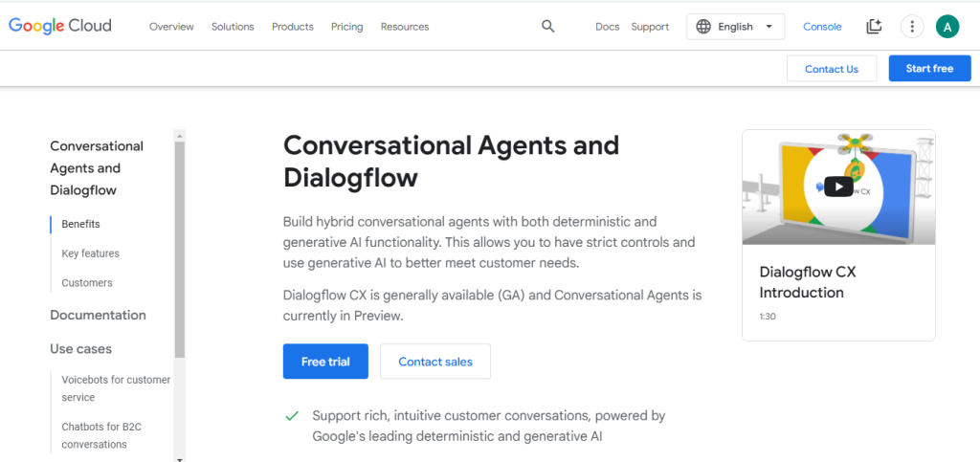Screen dimensions: 980x462
Task: Select Benefits in the sidebar
Action: click(80, 224)
